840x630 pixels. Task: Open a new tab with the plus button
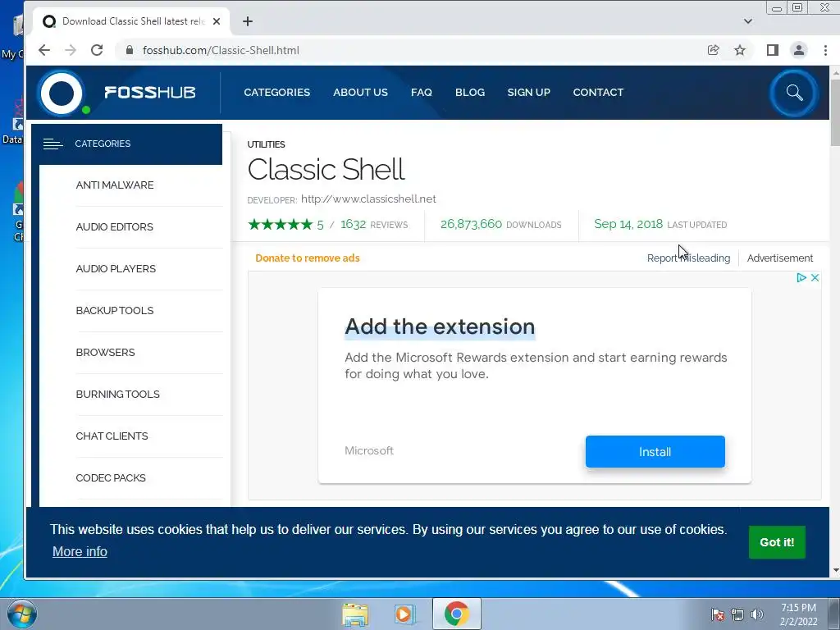(x=248, y=21)
